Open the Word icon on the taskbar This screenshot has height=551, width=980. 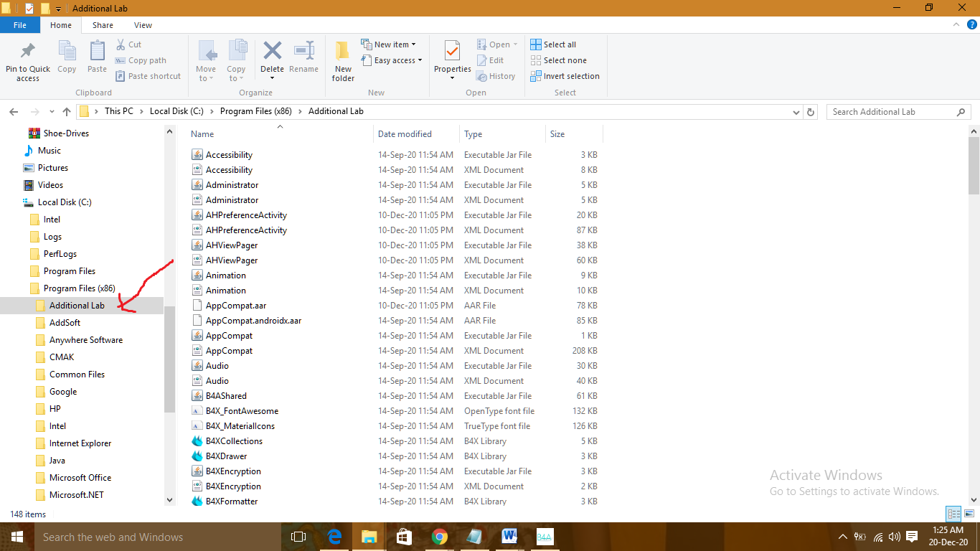tap(510, 537)
